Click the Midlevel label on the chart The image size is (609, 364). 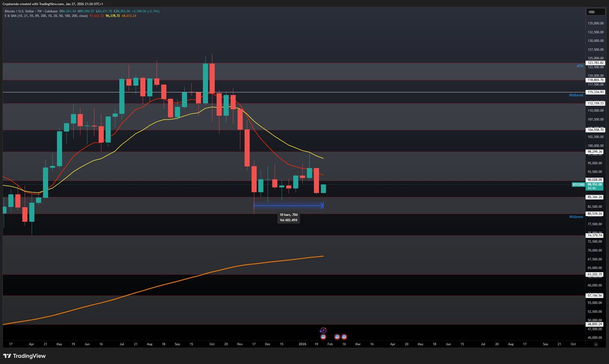coord(575,95)
